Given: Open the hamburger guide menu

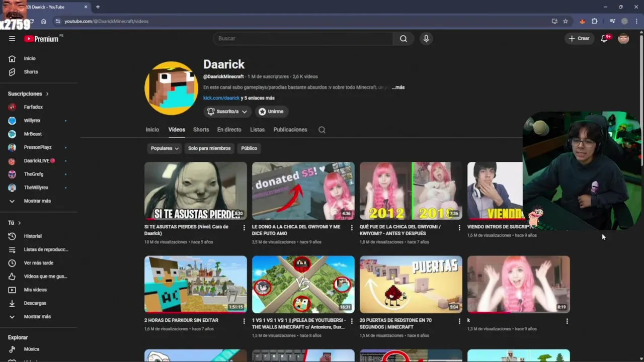Looking at the screenshot, I should point(12,39).
